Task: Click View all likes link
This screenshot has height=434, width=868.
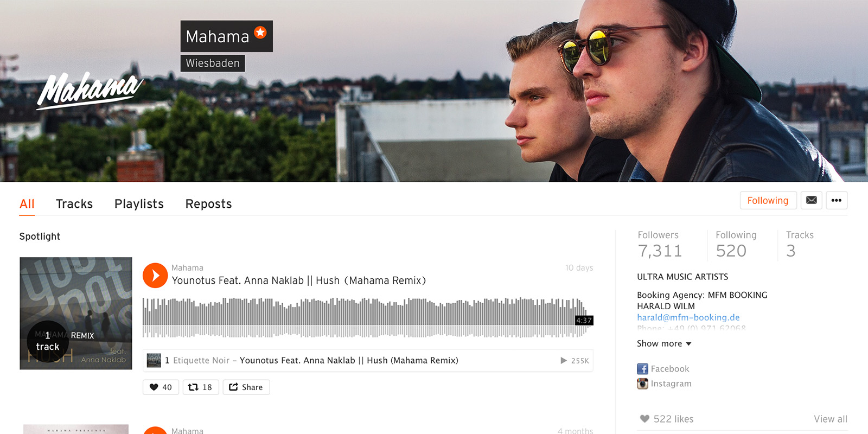Action: pos(830,419)
